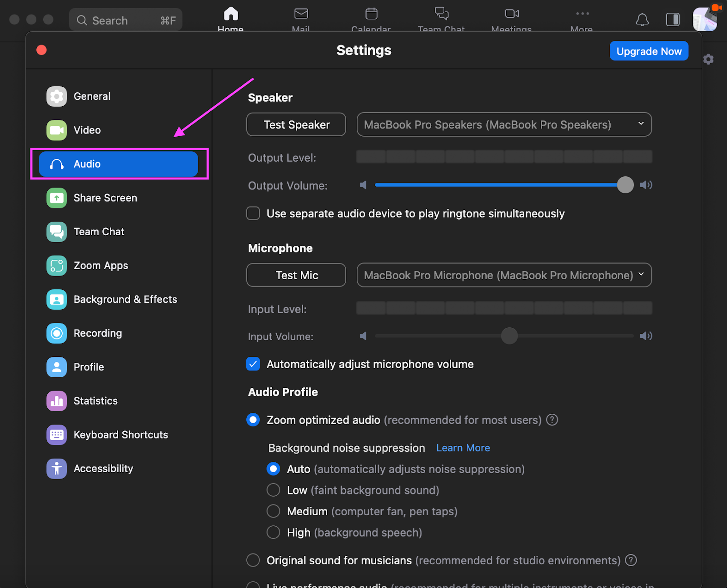727x588 pixels.
Task: Select the Share Screen settings icon
Action: tap(56, 198)
